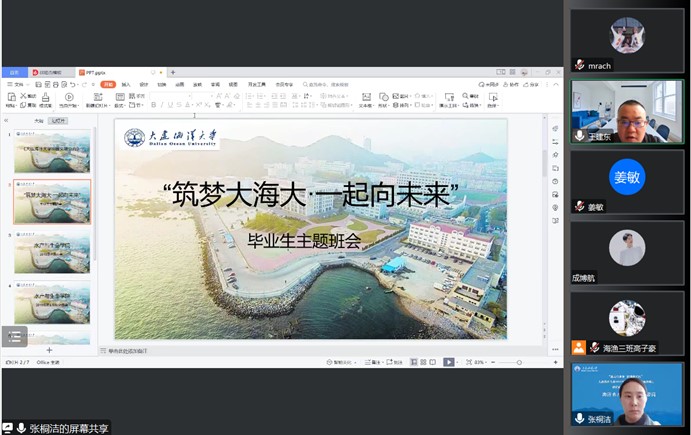Click the add slide plus below thumbnails
The image size is (691, 435).
[49, 350]
